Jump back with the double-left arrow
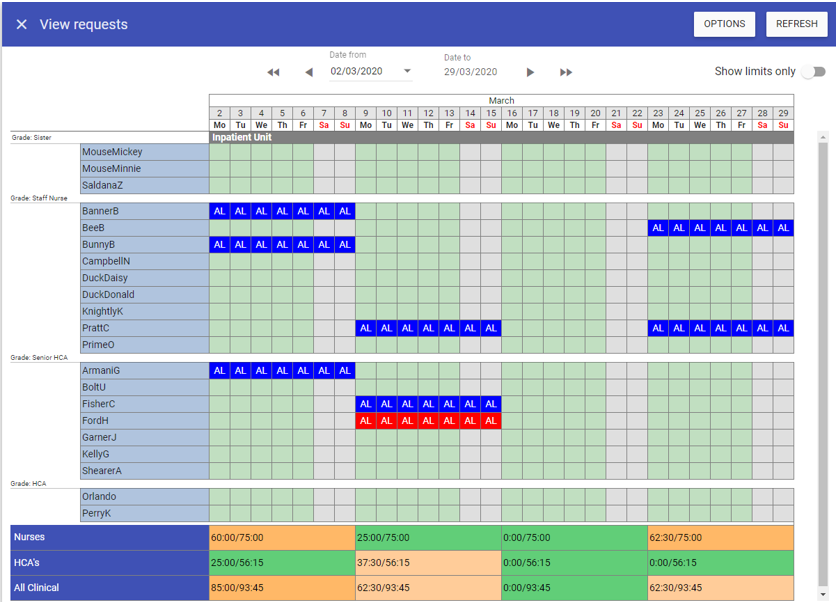 pos(273,72)
